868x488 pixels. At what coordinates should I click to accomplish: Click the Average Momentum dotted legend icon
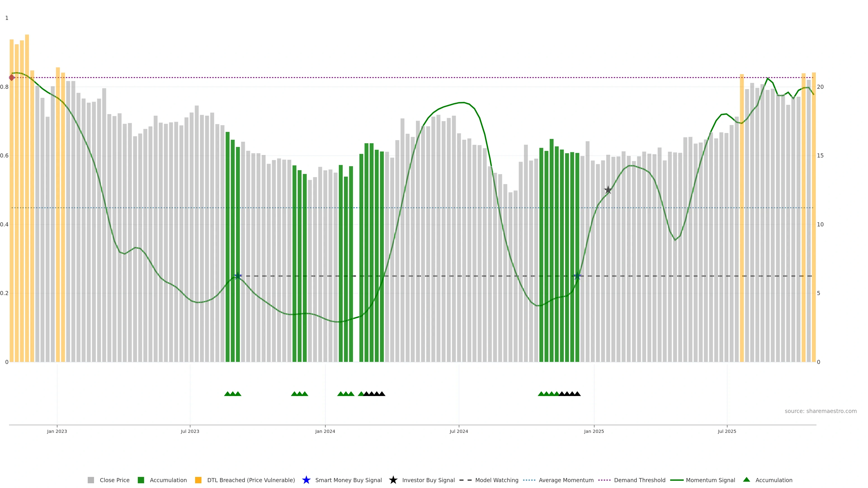tap(529, 480)
